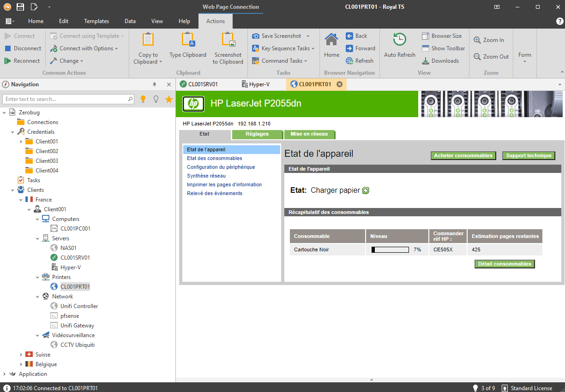
Task: Click the Type Clipboard icon
Action: 188,40
